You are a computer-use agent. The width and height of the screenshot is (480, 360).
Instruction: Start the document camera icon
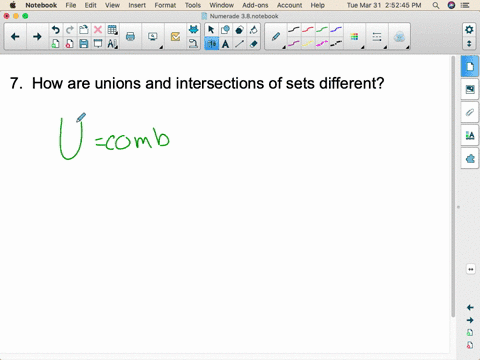pos(193,44)
